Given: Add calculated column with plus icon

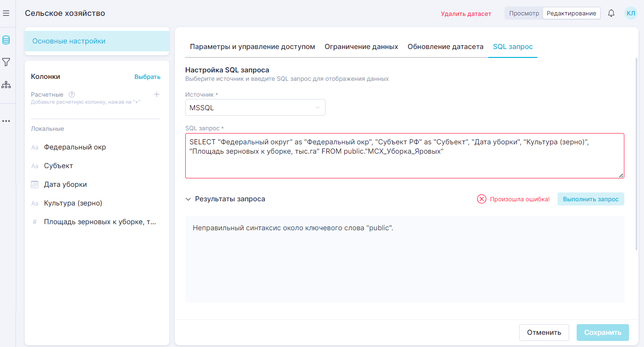Looking at the screenshot, I should pyautogui.click(x=157, y=94).
